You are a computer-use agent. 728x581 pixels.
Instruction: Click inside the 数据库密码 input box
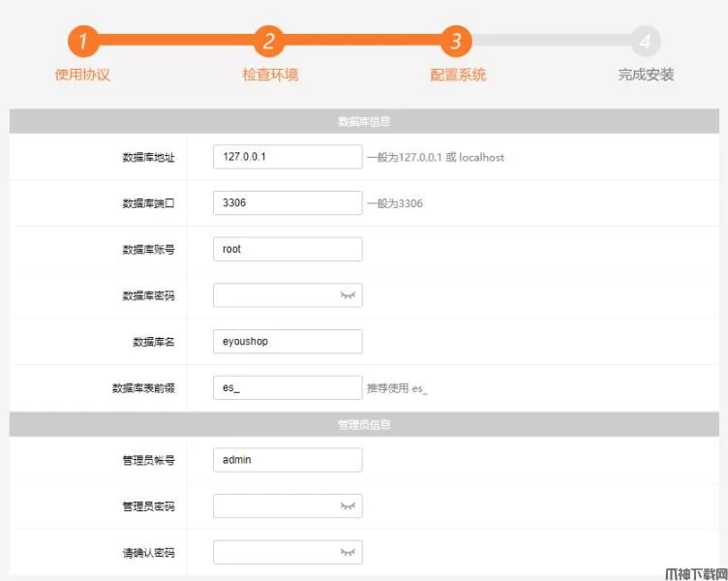(275, 295)
